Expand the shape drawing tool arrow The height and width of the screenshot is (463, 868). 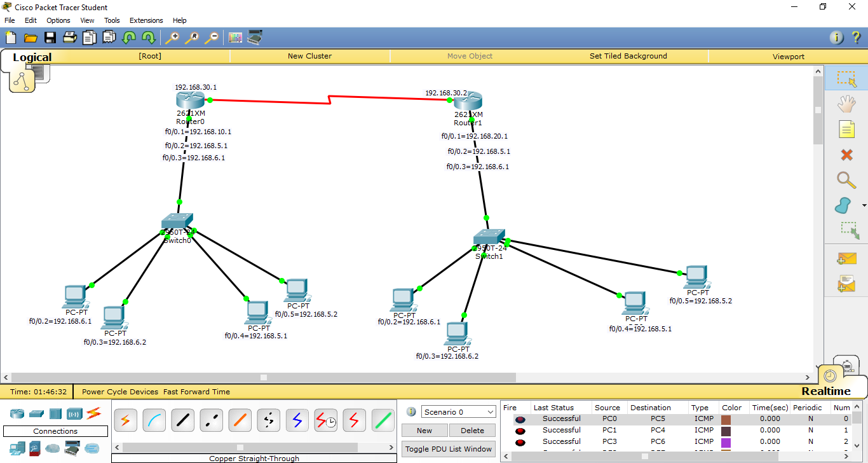863,205
